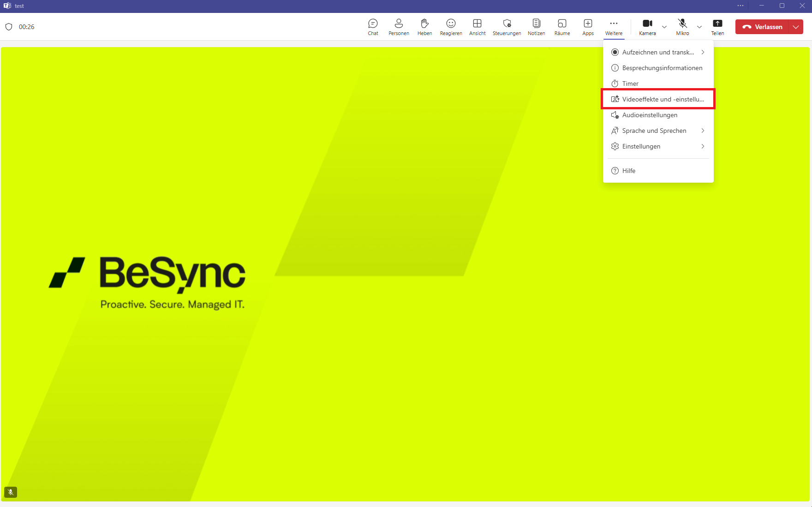Change layout via Ansicht icon
The height and width of the screenshot is (507, 812).
click(477, 27)
